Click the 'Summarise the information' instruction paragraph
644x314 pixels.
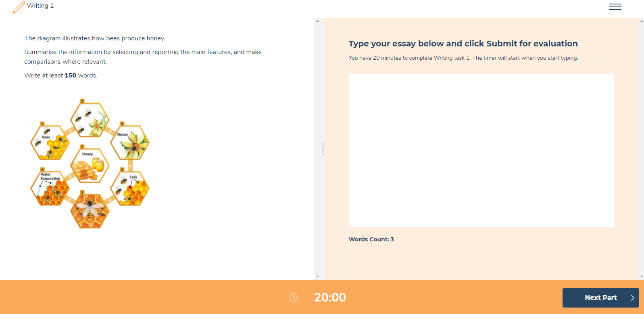143,57
